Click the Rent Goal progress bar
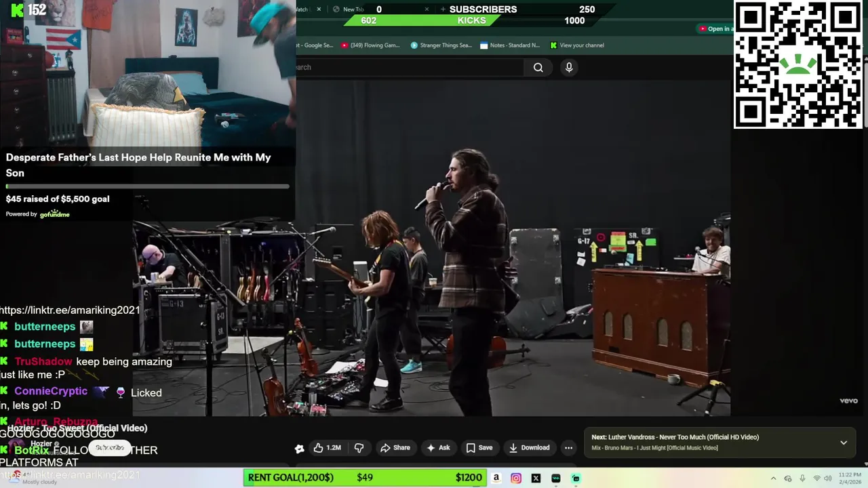Viewport: 868px width, 488px height. 366,477
